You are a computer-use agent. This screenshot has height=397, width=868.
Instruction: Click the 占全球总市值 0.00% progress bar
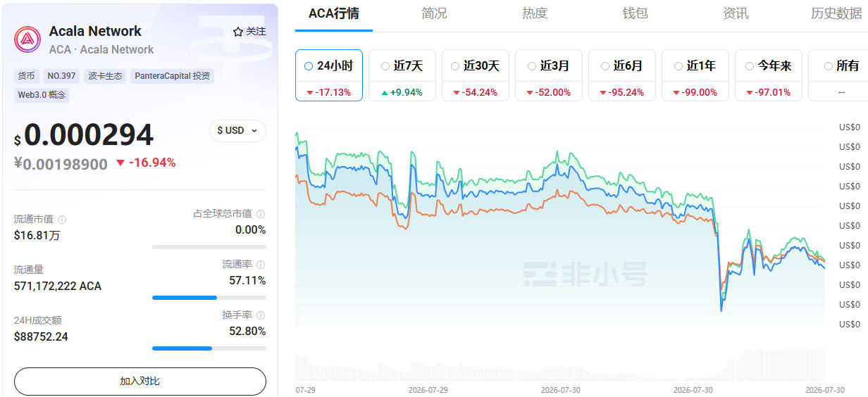(x=209, y=246)
